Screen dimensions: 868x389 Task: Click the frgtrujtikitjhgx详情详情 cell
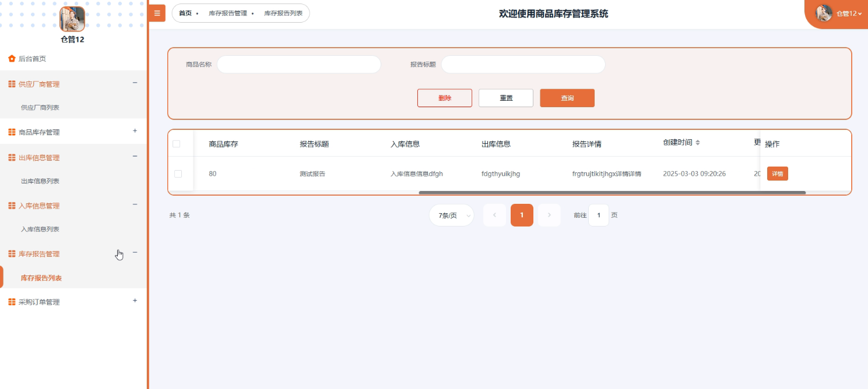[x=607, y=174]
